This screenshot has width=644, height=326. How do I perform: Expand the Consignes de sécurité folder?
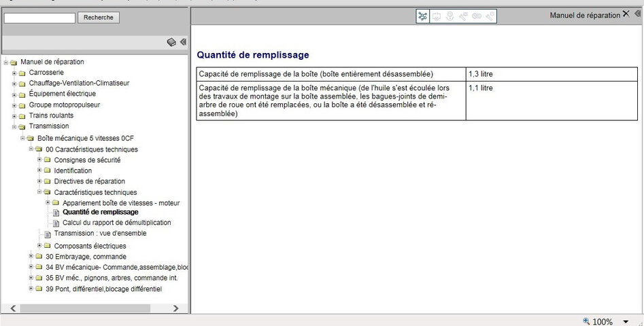tap(39, 159)
